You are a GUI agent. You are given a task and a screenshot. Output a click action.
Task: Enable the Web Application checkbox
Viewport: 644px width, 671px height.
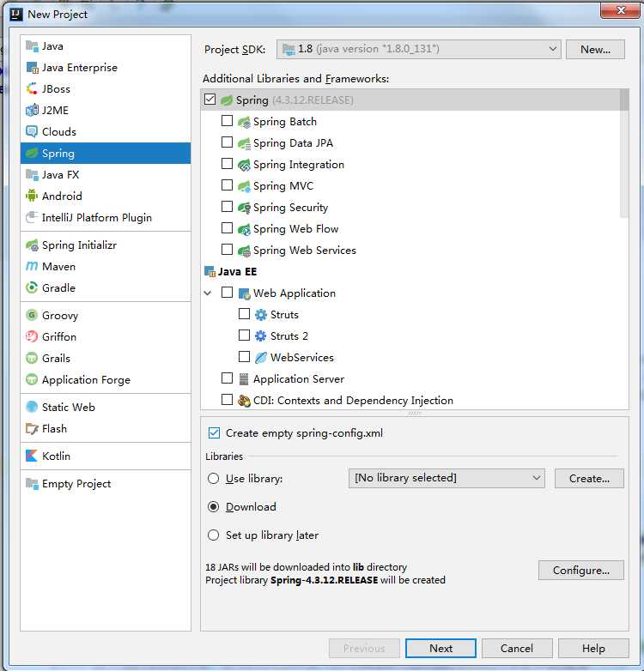227,293
